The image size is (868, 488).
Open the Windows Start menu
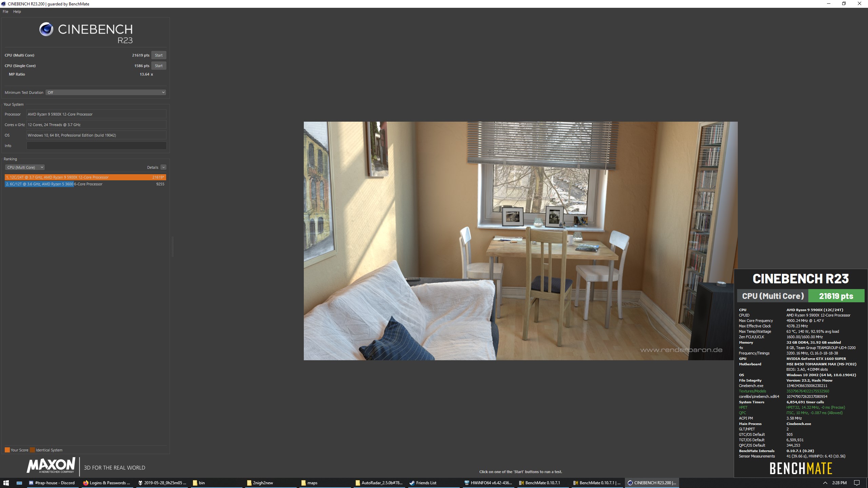click(6, 483)
